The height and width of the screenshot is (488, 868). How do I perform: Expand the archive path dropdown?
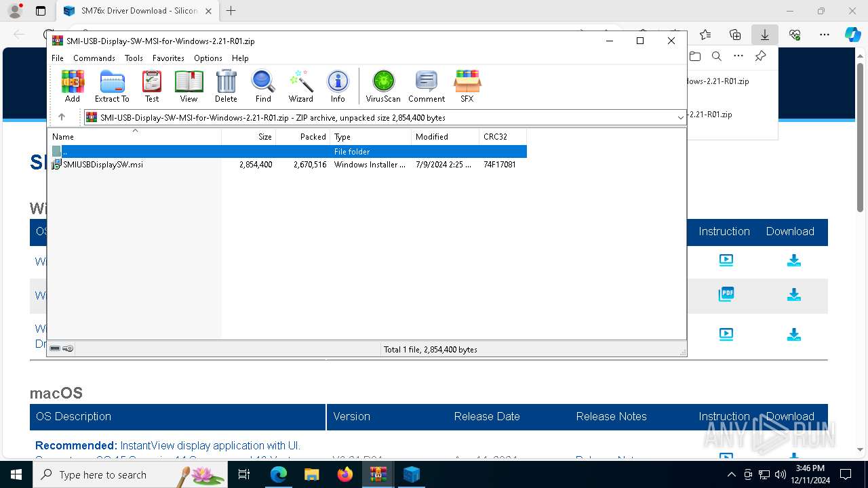point(680,117)
